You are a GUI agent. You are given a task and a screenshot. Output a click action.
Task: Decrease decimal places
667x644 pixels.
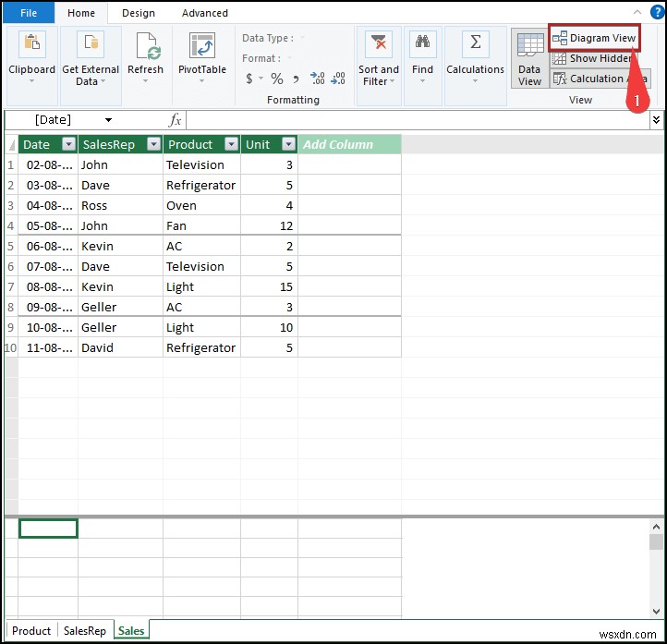click(338, 79)
